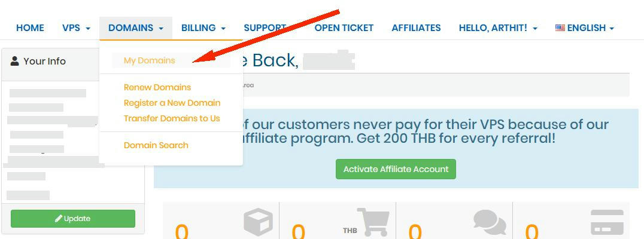644x239 pixels.
Task: Click the chat bubbles icon
Action: point(490,222)
